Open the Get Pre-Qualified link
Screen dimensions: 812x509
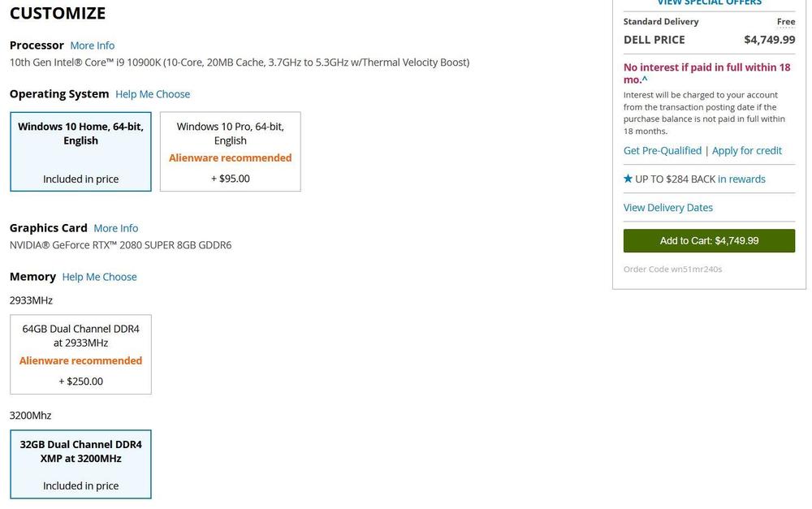click(x=662, y=150)
